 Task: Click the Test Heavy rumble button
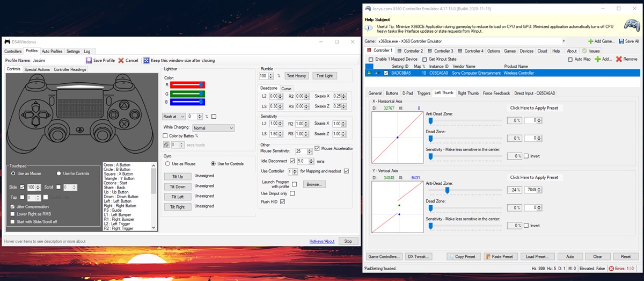pos(296,76)
